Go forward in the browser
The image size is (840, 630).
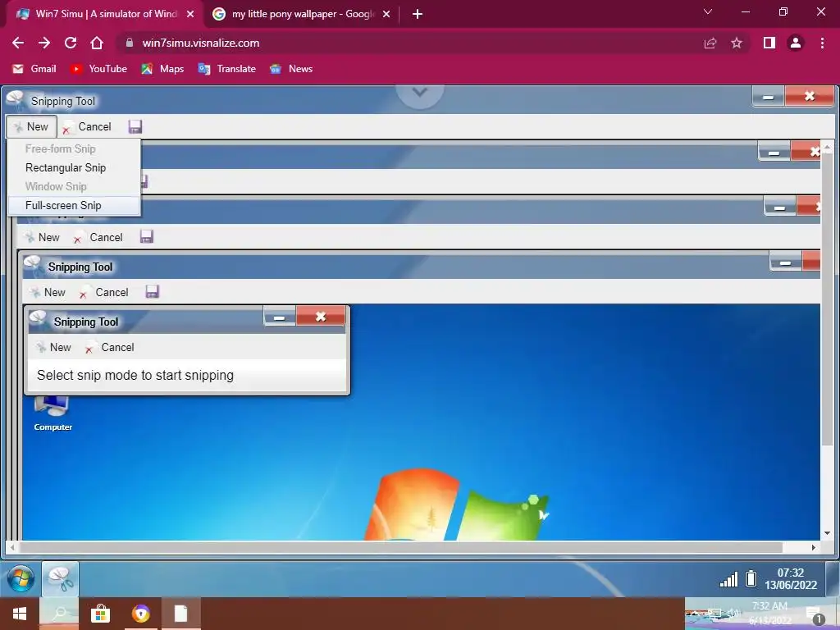[44, 43]
